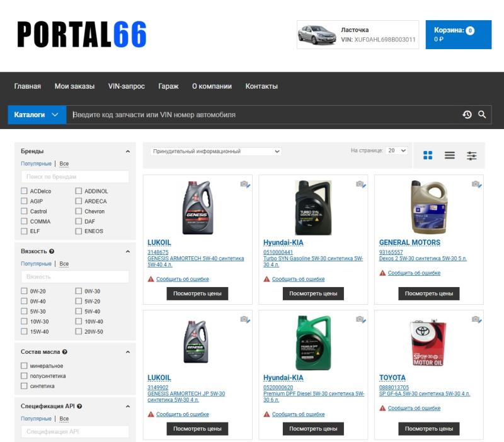This screenshot has width=504, height=442.
Task: Switch to grid view layout
Action: coord(428,156)
